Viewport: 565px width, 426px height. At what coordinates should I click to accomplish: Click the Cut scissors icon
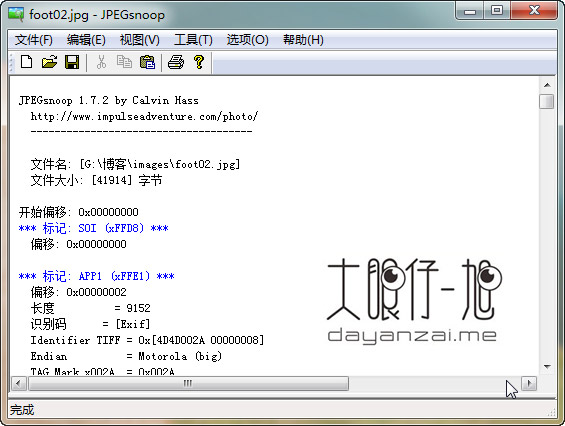click(x=102, y=62)
